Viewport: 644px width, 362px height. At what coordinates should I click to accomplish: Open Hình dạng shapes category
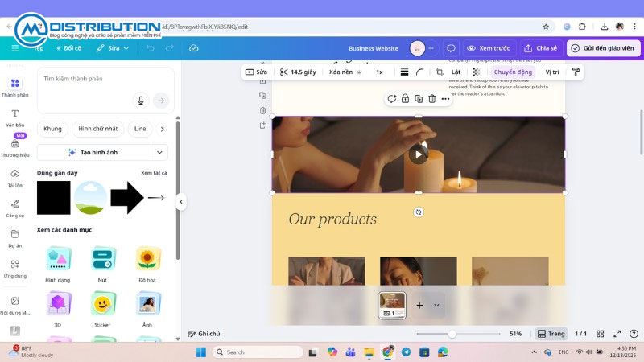tap(57, 265)
